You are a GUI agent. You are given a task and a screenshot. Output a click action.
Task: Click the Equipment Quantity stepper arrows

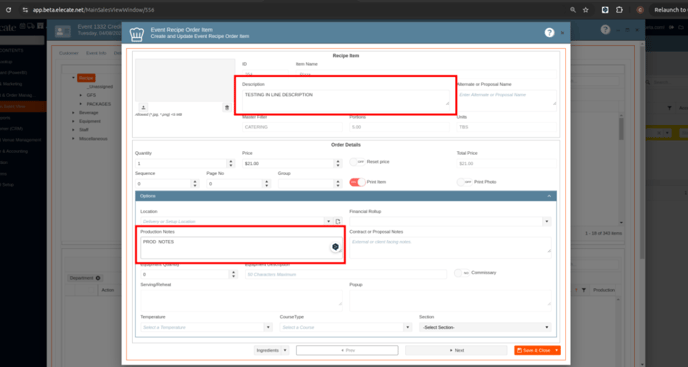coord(233,274)
